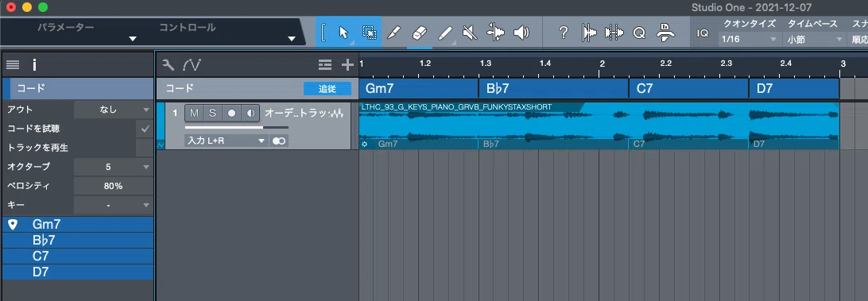Choose the Listen speaker tool
Image resolution: width=868 pixels, height=301 pixels.
point(521,33)
